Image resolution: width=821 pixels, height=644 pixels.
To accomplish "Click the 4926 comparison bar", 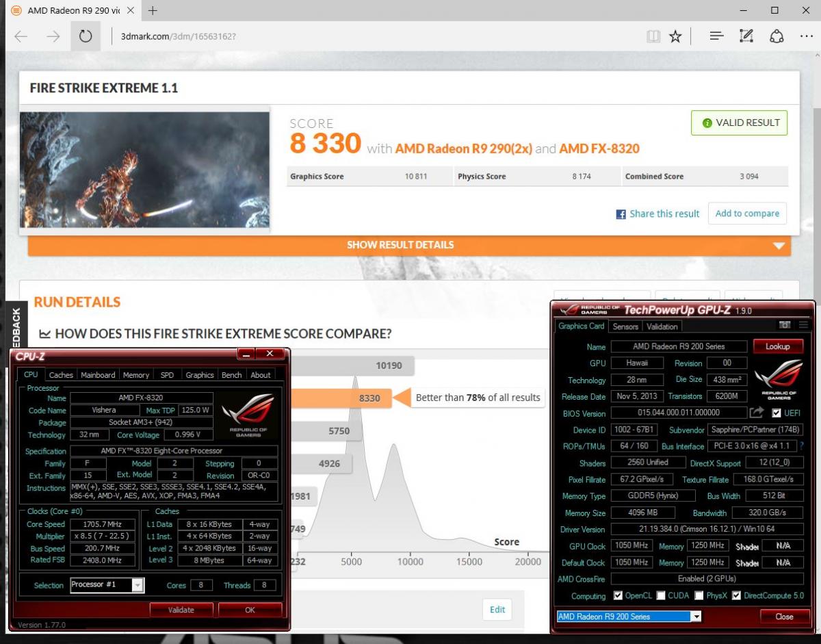I will [322, 464].
